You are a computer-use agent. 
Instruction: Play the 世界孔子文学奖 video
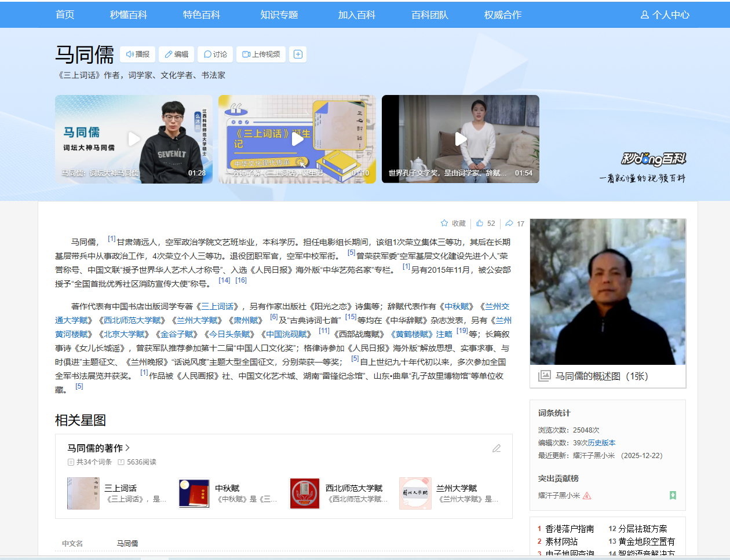pos(461,139)
